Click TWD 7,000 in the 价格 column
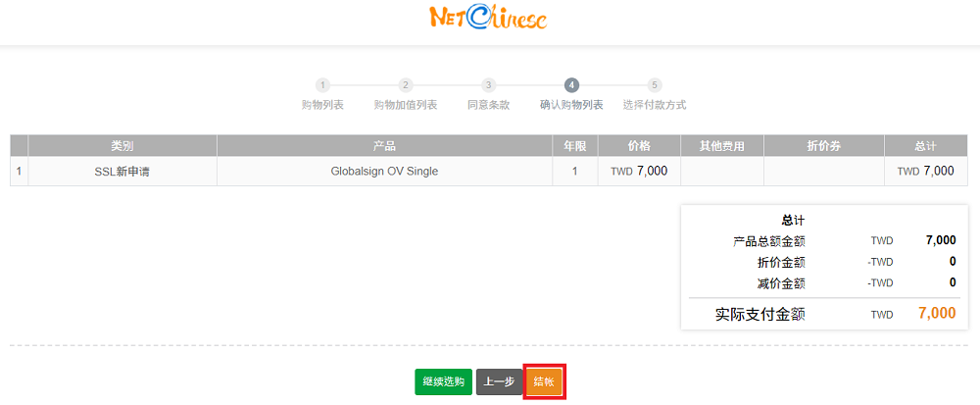980x405 pixels. coord(639,171)
